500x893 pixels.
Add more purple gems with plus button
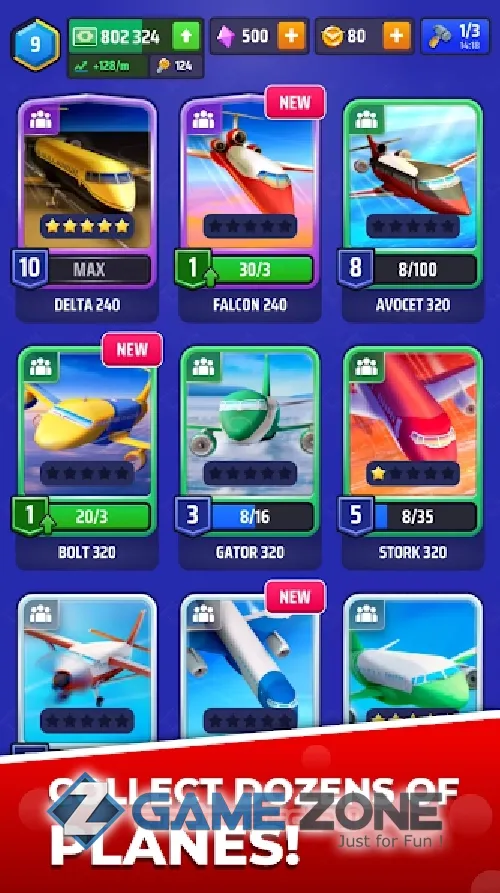pyautogui.click(x=291, y=36)
